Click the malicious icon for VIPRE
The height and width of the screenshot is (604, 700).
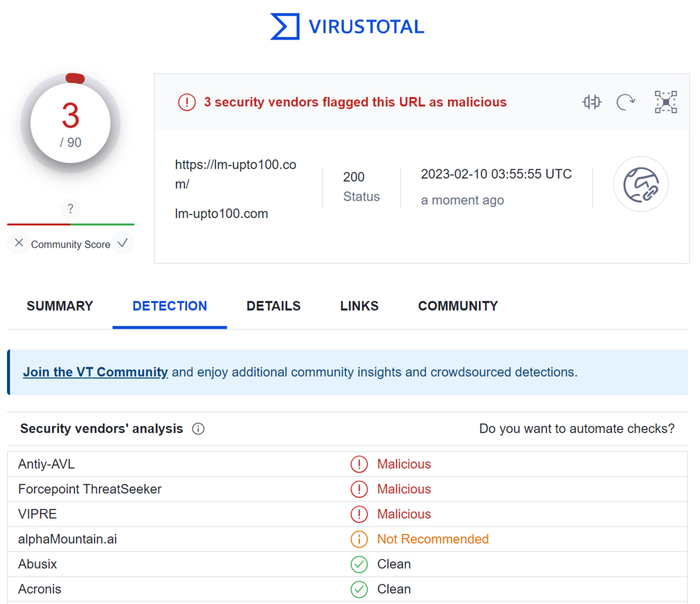(359, 514)
